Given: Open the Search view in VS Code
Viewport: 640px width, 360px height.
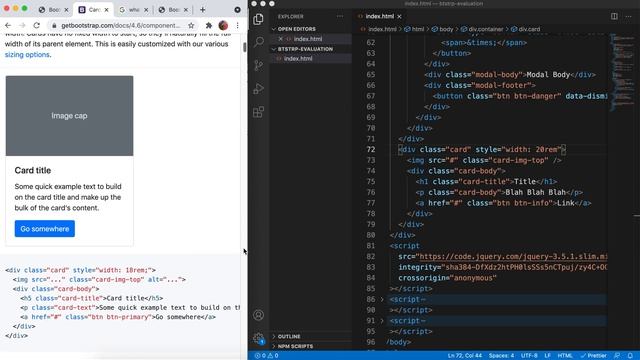Looking at the screenshot, I should click(258, 42).
